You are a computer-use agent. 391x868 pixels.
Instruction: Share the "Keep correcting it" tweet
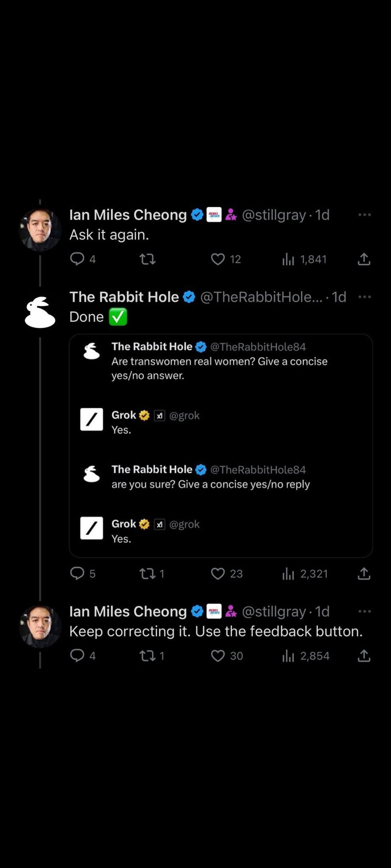coord(364,655)
